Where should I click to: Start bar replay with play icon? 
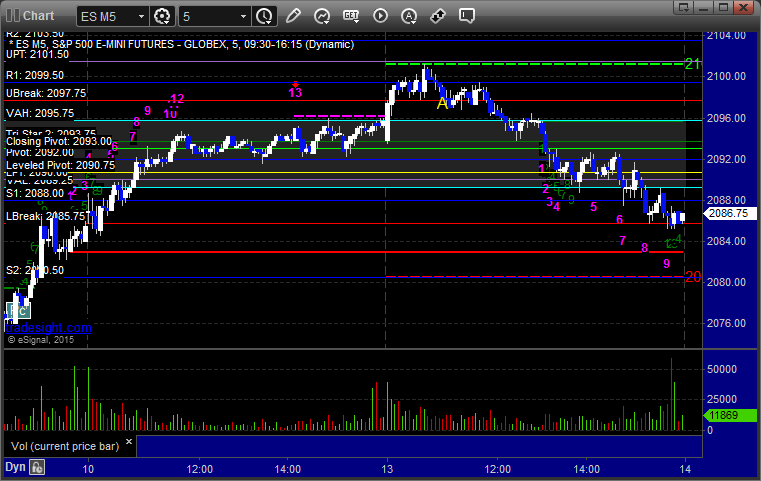pyautogui.click(x=380, y=16)
